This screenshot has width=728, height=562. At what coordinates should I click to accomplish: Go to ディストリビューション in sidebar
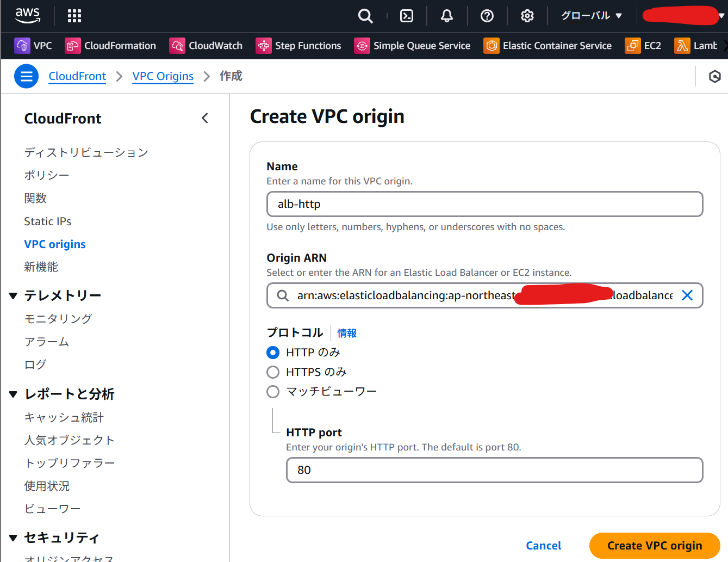[86, 152]
